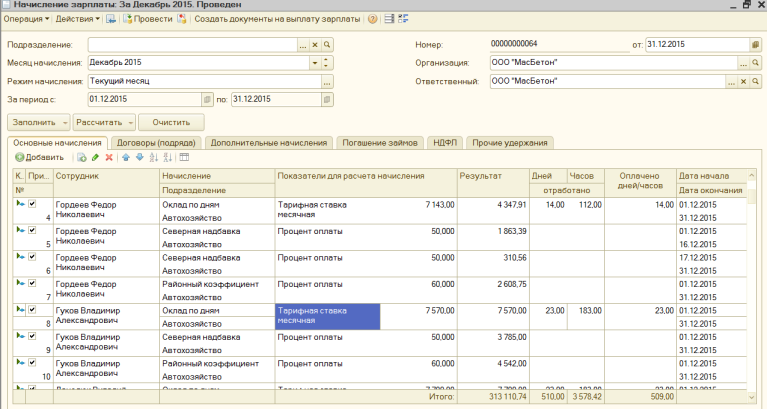Open the Действия dropdown menu

tap(78, 19)
